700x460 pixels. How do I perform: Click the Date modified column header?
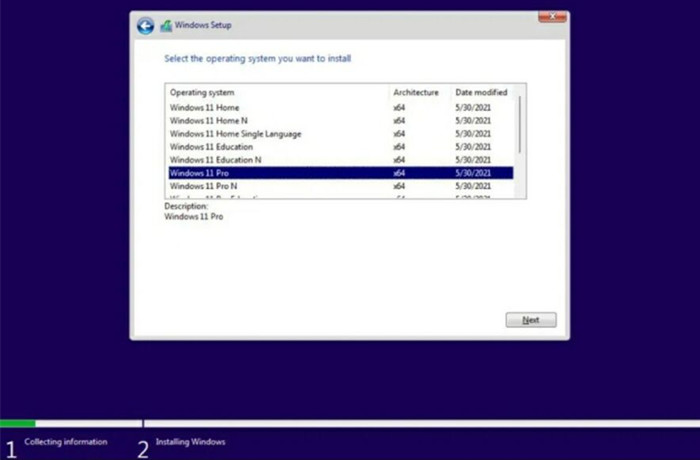[483, 92]
